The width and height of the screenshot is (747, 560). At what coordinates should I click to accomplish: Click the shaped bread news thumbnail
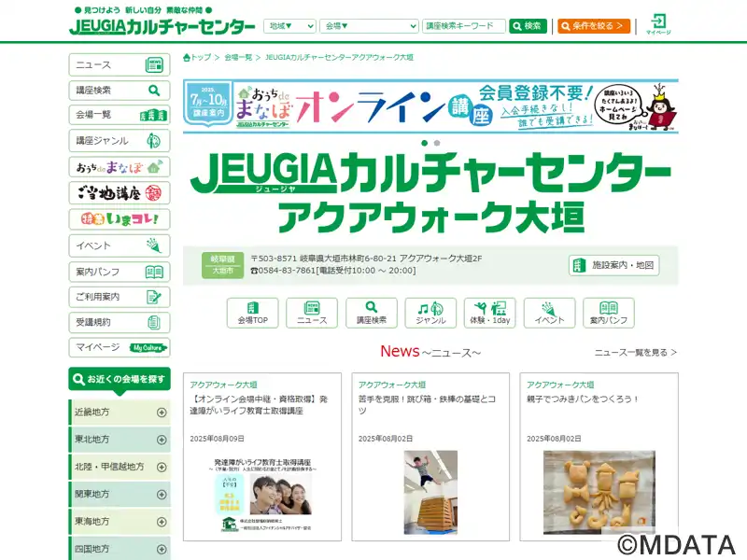point(599,493)
